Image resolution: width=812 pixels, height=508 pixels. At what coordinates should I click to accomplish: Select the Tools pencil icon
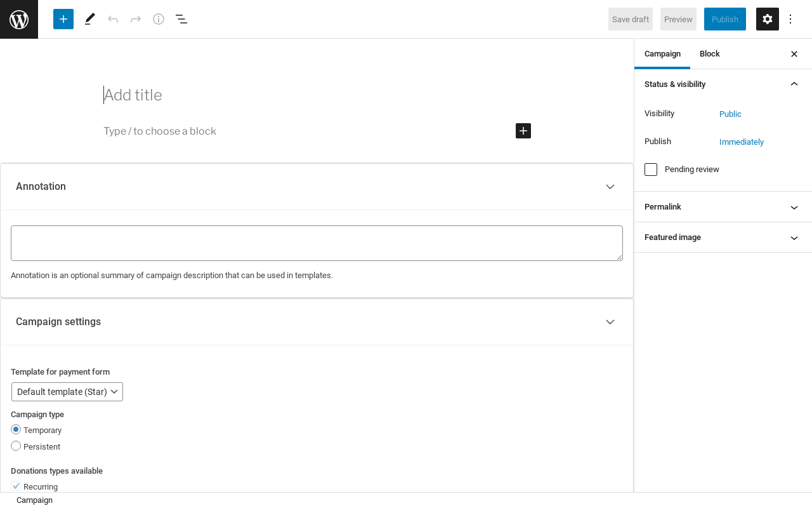pos(90,19)
